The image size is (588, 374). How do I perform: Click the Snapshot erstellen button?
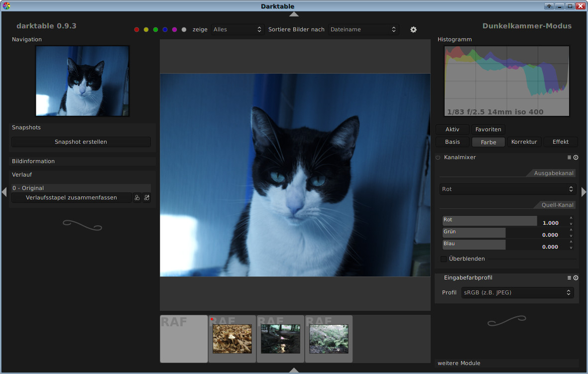[81, 142]
